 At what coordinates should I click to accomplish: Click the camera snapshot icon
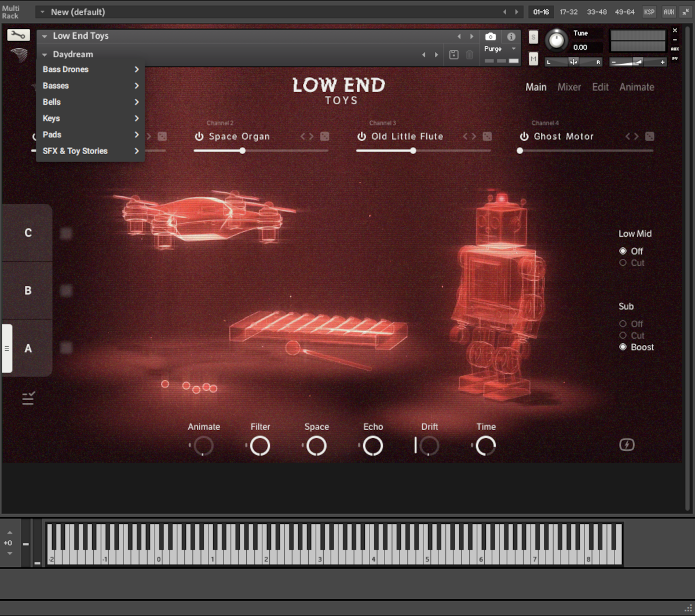click(x=491, y=36)
